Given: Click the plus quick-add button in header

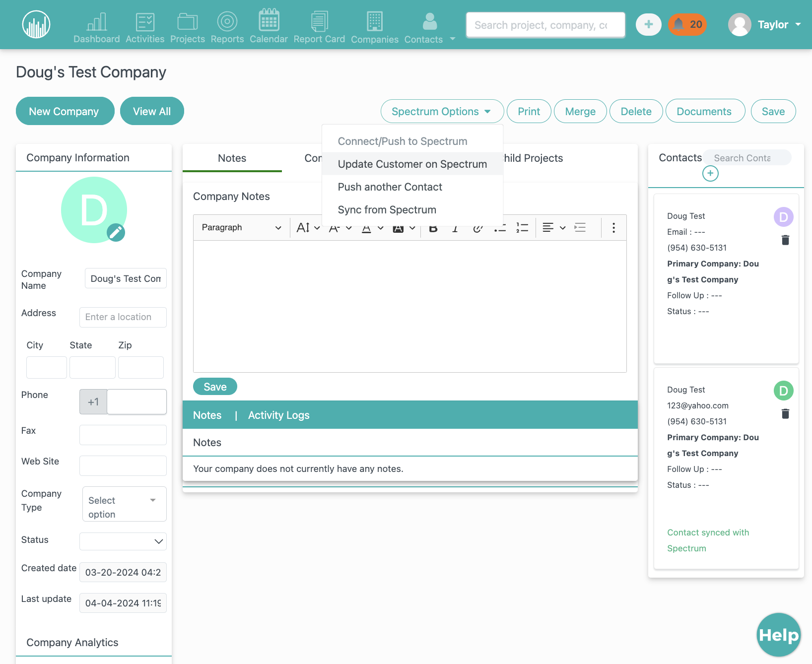Looking at the screenshot, I should [x=649, y=24].
